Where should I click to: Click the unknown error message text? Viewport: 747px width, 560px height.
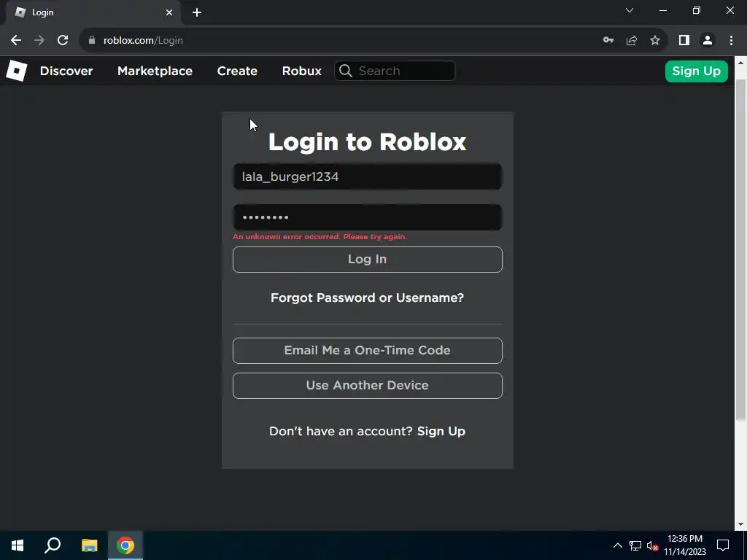click(x=320, y=237)
